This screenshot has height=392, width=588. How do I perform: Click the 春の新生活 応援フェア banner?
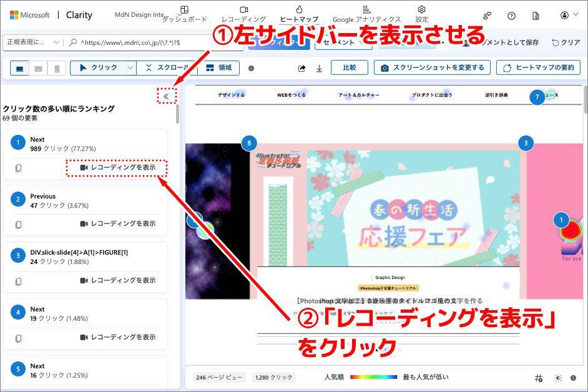click(x=413, y=208)
